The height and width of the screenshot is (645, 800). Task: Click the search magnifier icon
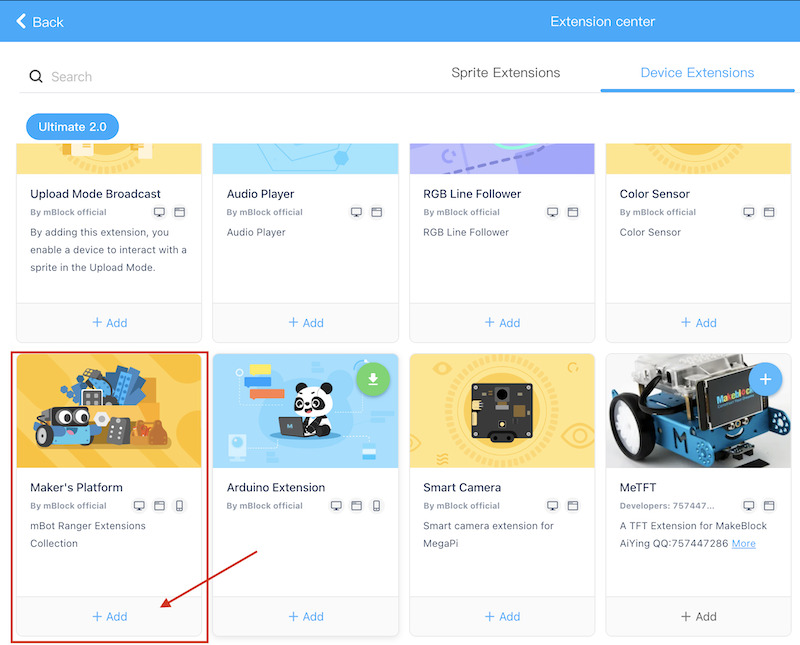point(36,77)
